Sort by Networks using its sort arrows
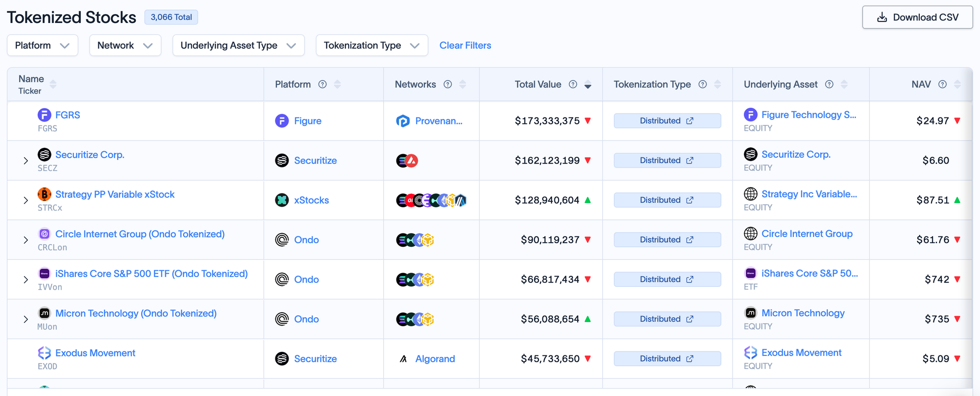 pos(463,84)
